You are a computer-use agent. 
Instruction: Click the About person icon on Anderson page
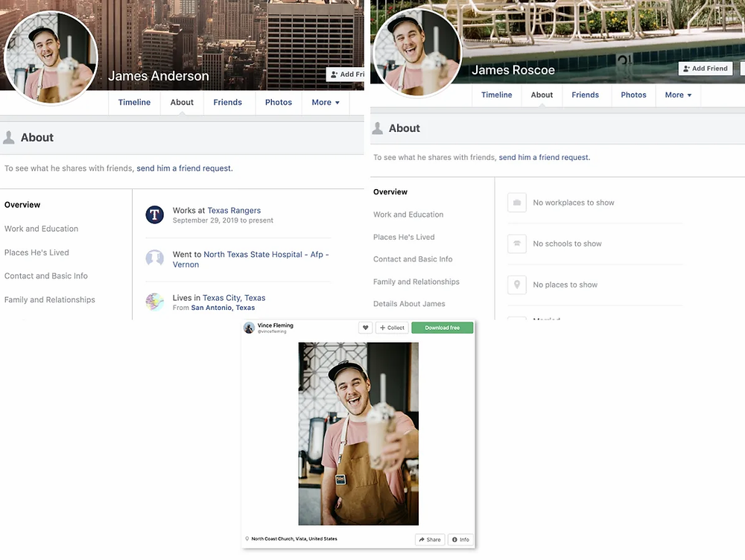[x=8, y=137]
